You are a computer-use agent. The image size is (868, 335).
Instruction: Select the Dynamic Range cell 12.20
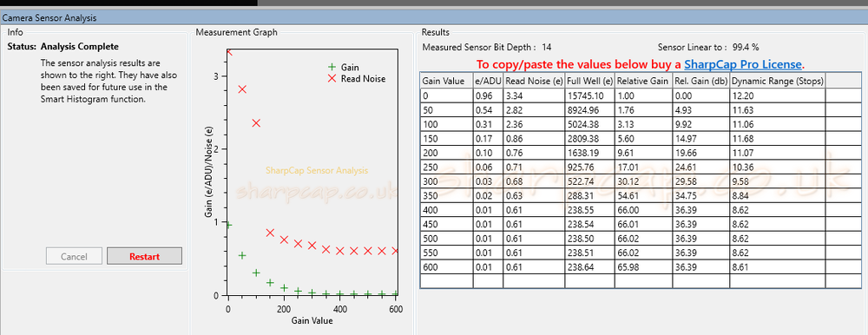click(778, 95)
